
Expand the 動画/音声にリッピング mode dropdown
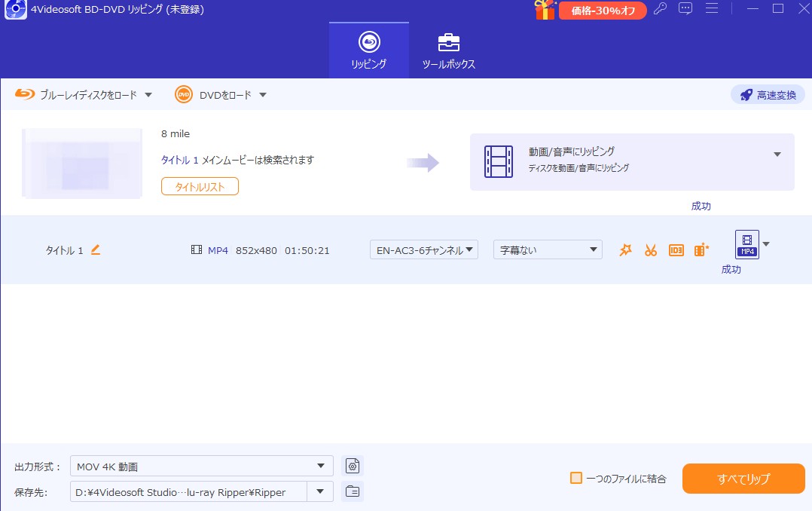pos(777,155)
